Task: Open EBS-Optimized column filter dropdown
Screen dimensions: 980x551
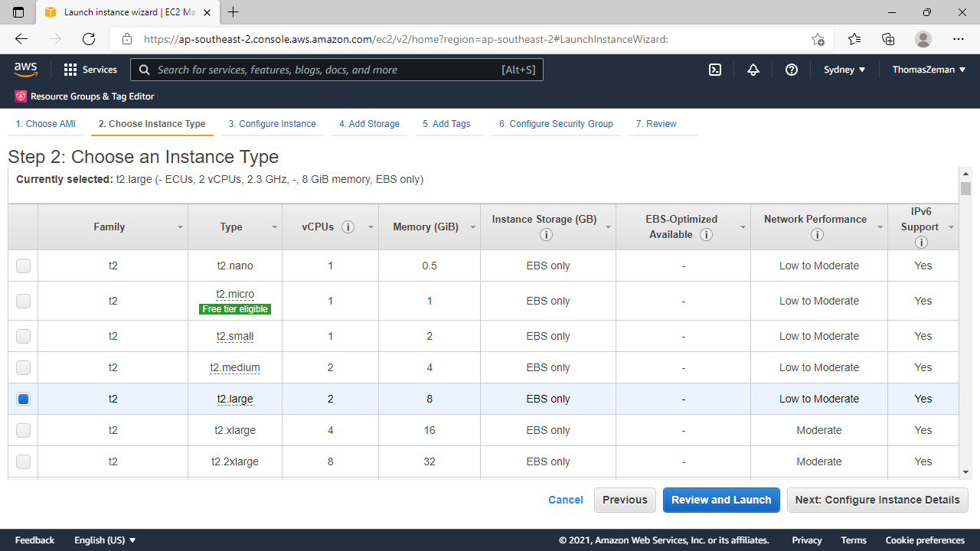Action: 743,227
